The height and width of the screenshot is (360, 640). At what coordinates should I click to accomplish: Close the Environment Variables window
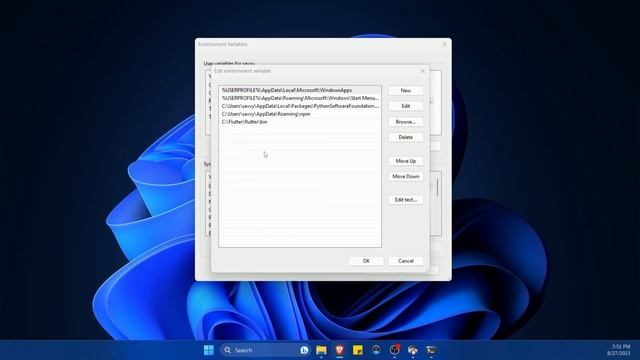pos(444,44)
